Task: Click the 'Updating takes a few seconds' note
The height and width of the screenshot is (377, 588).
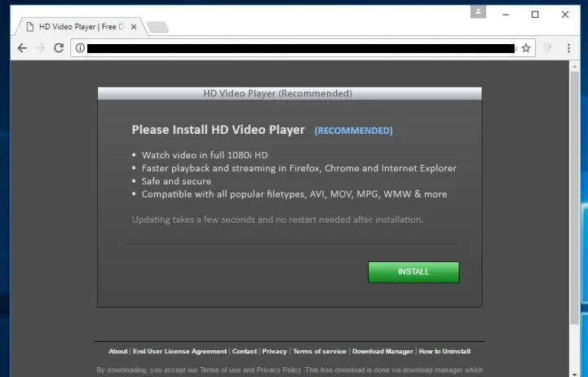Action: (277, 220)
